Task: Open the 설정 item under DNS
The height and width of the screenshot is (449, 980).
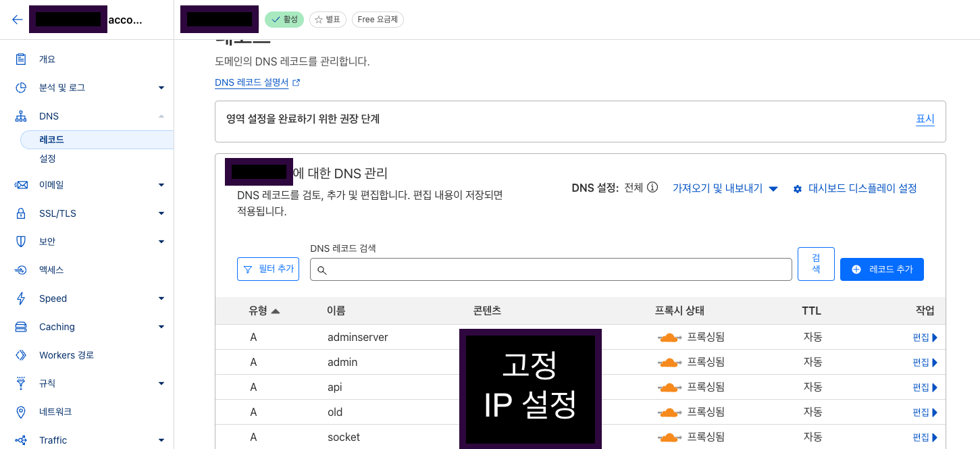Action: tap(49, 158)
